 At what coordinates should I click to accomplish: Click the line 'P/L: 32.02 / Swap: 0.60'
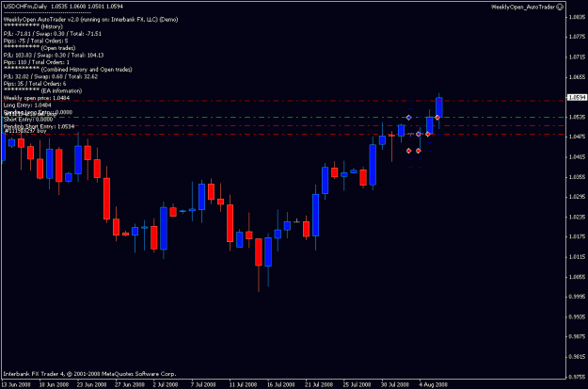50,76
